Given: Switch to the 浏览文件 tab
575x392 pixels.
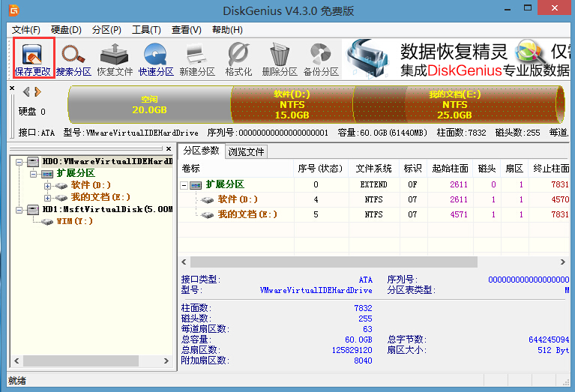Looking at the screenshot, I should coord(246,151).
